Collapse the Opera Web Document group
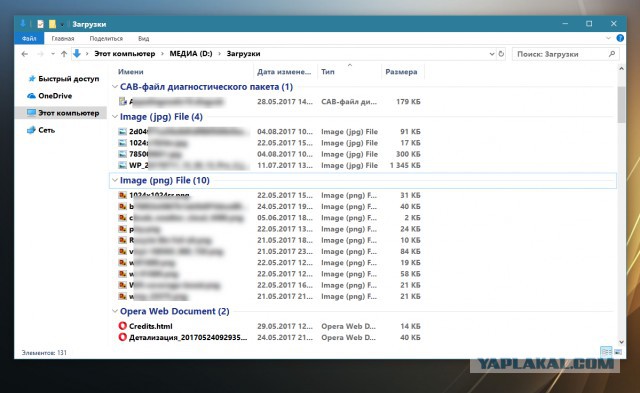Screen dimensions: 640x393 115,311
